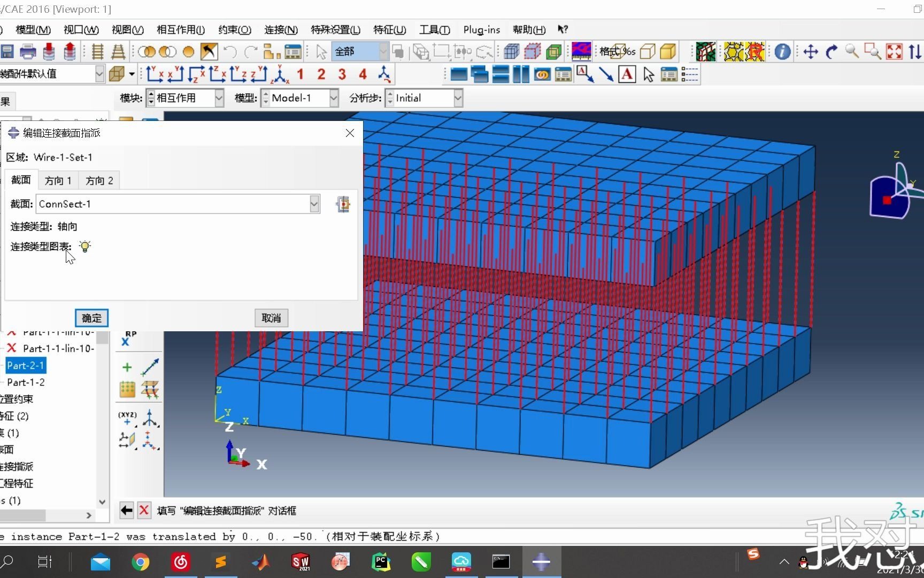Select the box zoom tool
924x578 pixels.
click(x=873, y=51)
